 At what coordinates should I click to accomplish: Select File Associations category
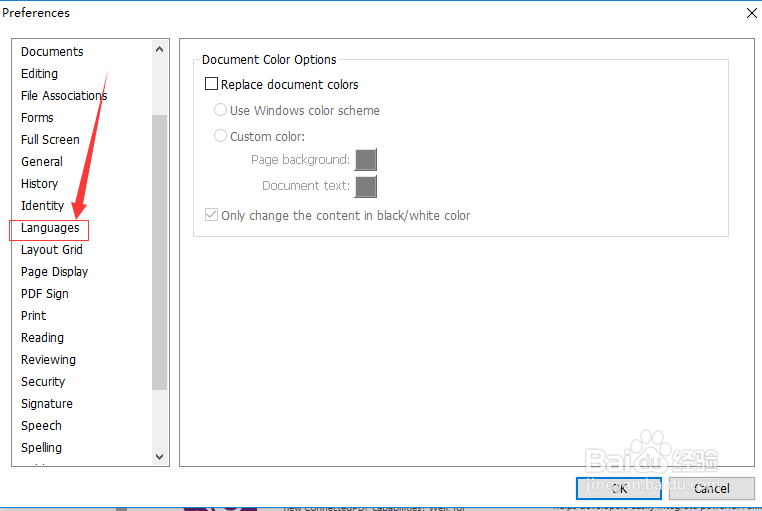coord(64,96)
